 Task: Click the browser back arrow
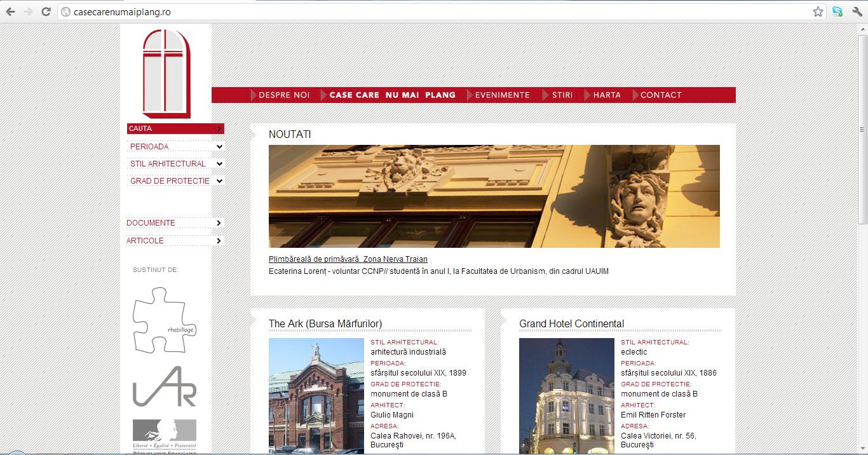[10, 11]
